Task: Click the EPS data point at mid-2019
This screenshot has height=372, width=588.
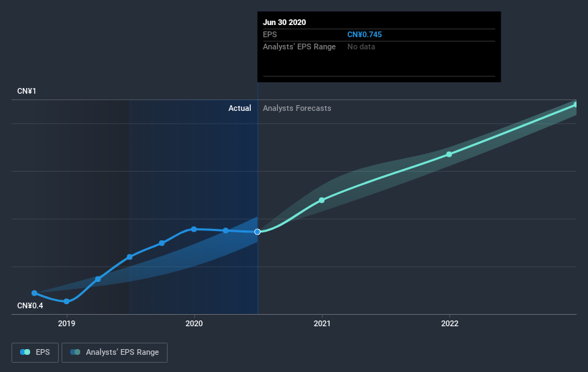Action: (x=130, y=257)
